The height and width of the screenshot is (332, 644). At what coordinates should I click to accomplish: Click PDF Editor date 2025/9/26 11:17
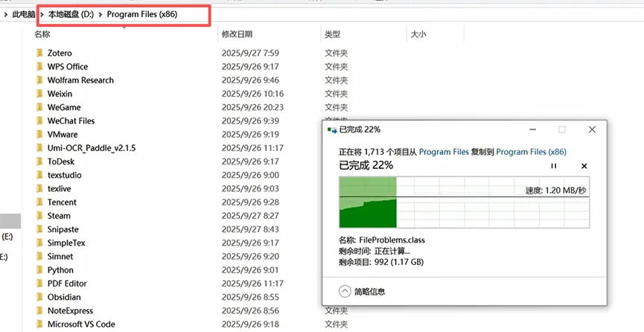click(x=252, y=284)
